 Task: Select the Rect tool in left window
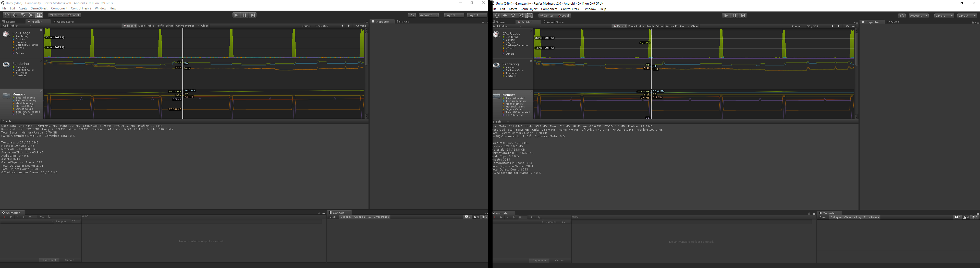(40, 15)
